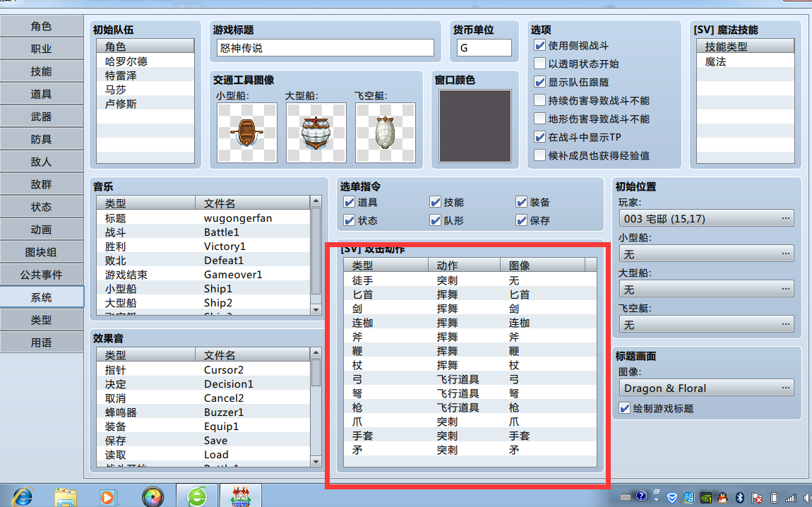Select the Cursor2 sound effect row
This screenshot has width=812, height=507.
coord(203,370)
